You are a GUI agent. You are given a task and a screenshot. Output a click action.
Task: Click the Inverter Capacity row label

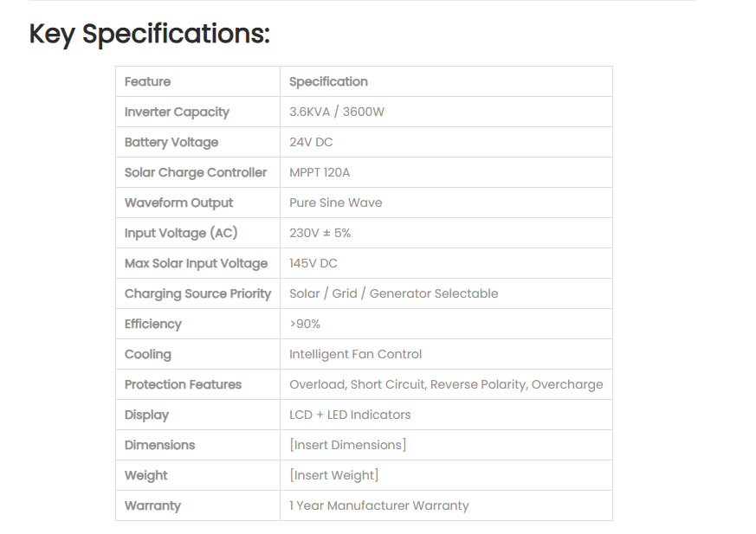pyautogui.click(x=177, y=112)
